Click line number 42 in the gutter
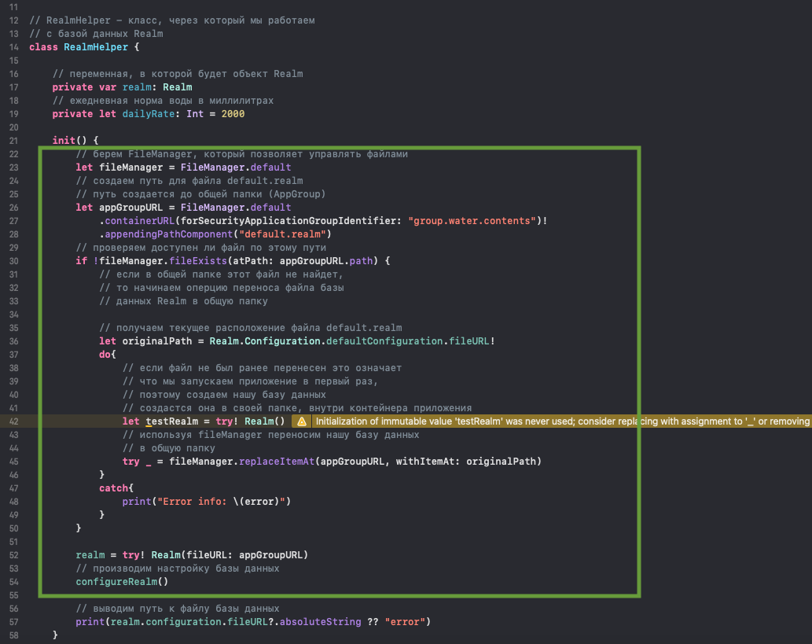 (13, 421)
